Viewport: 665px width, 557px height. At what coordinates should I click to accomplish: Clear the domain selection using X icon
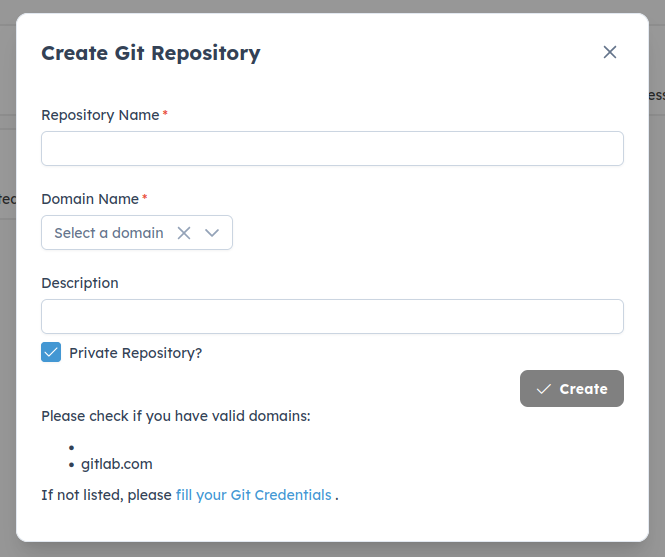click(x=184, y=233)
